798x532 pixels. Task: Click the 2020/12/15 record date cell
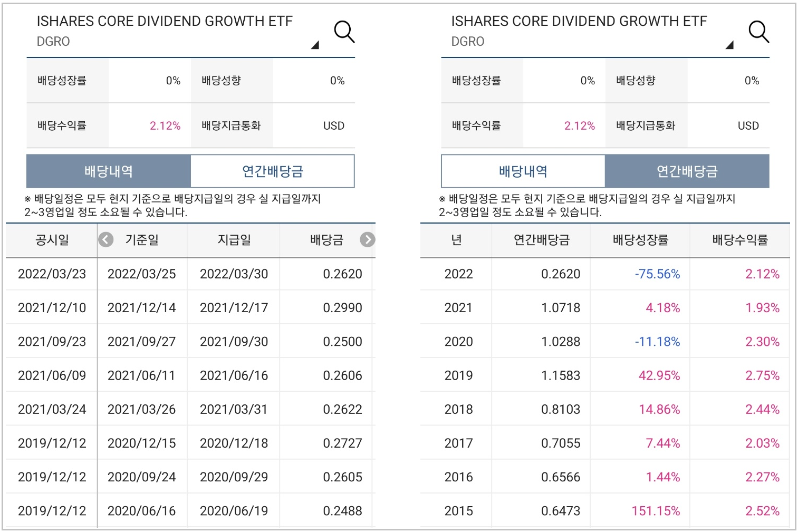point(142,443)
